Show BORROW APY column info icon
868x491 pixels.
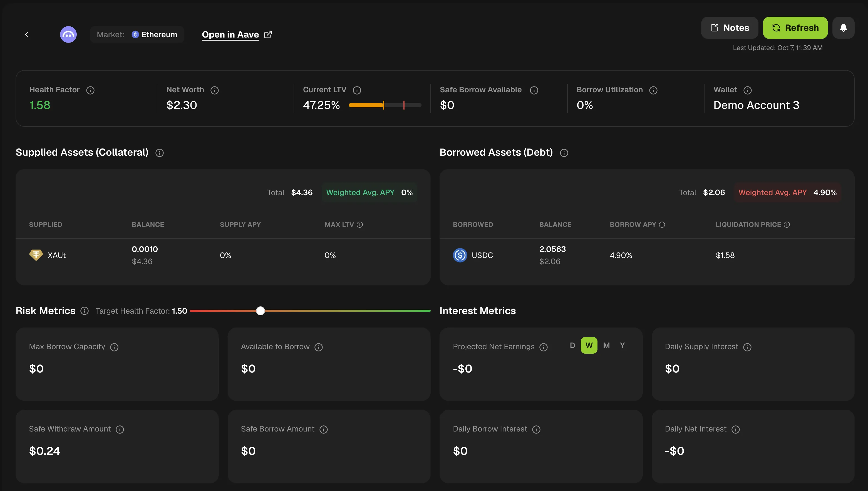click(662, 225)
